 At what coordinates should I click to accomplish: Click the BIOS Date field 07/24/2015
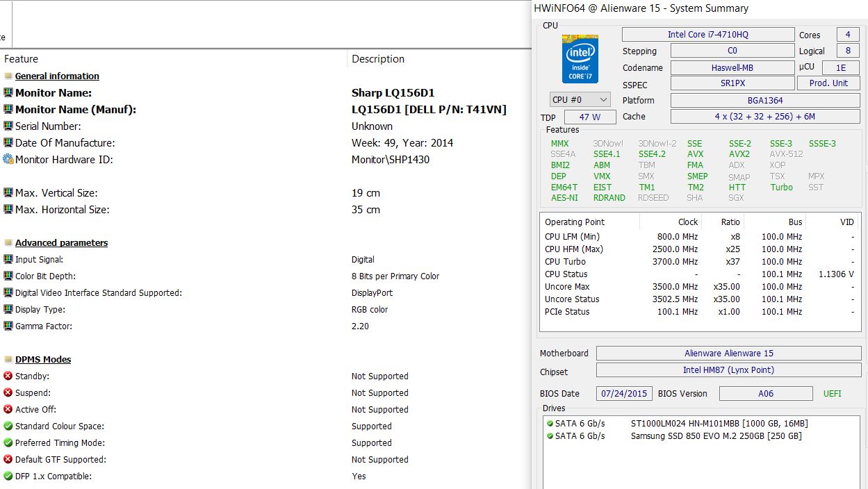point(624,394)
